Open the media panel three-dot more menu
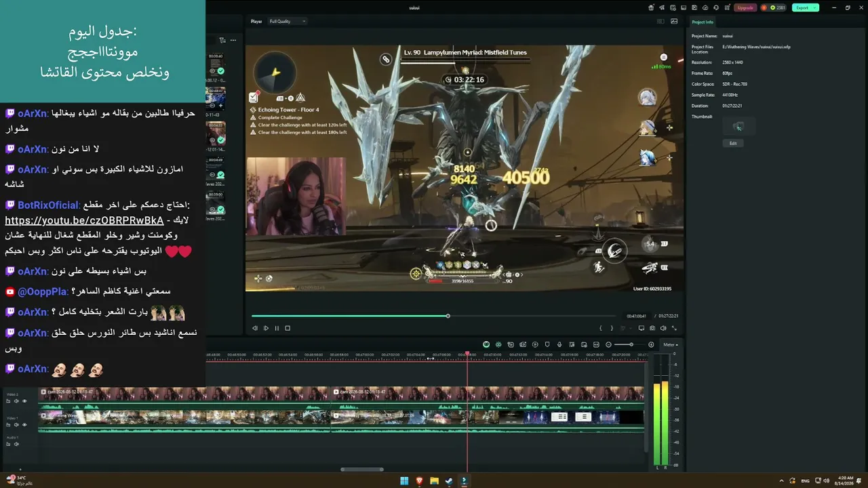This screenshot has width=868, height=488. 233,40
